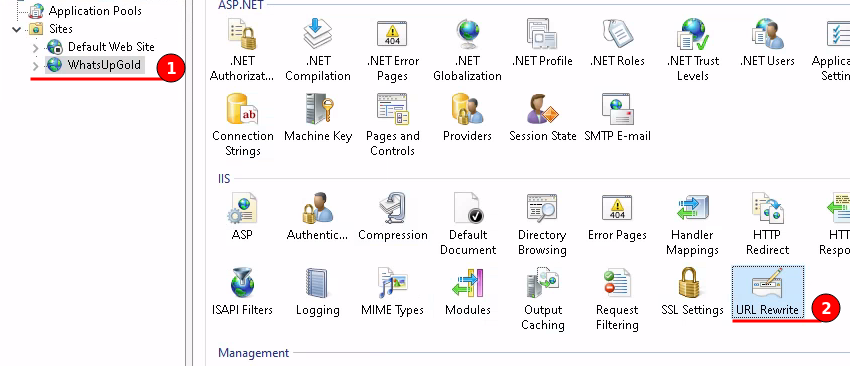
Task: Open .NET Authorization Rules feature
Action: (242, 50)
